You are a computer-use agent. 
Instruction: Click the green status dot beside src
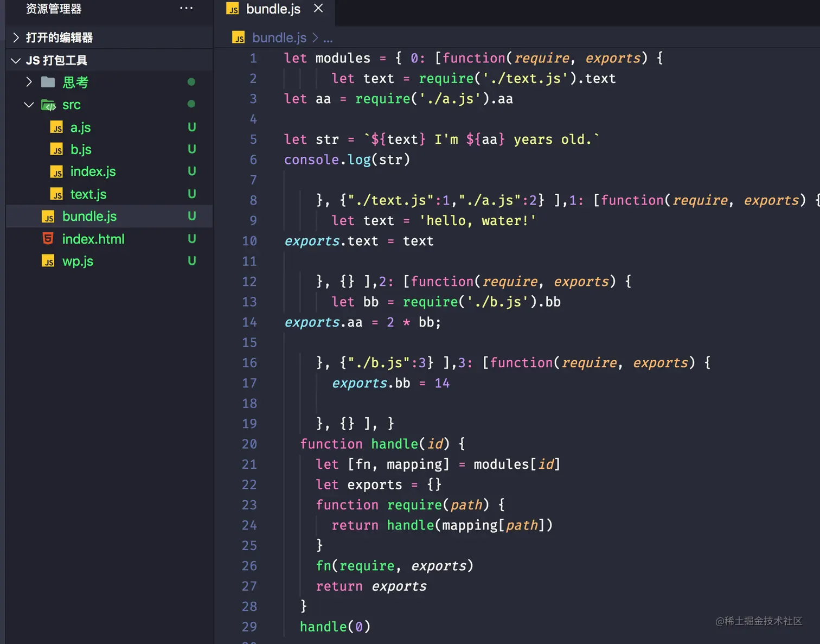(x=191, y=104)
